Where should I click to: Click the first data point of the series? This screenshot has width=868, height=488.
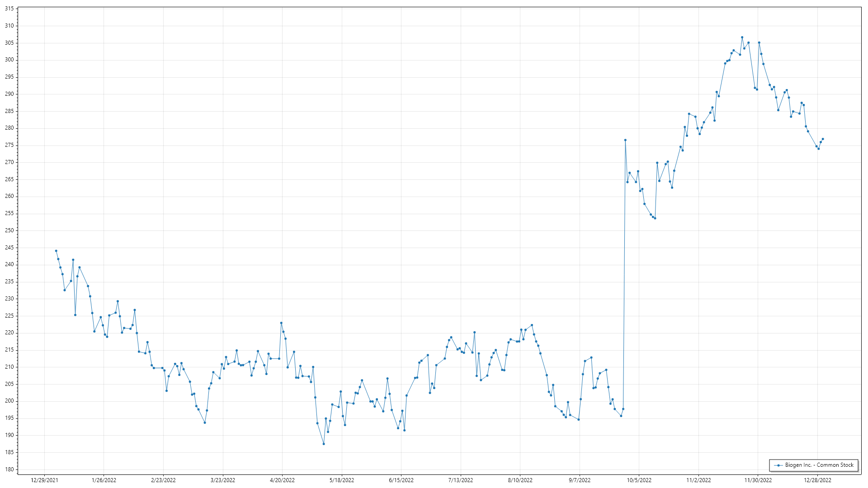coord(56,251)
